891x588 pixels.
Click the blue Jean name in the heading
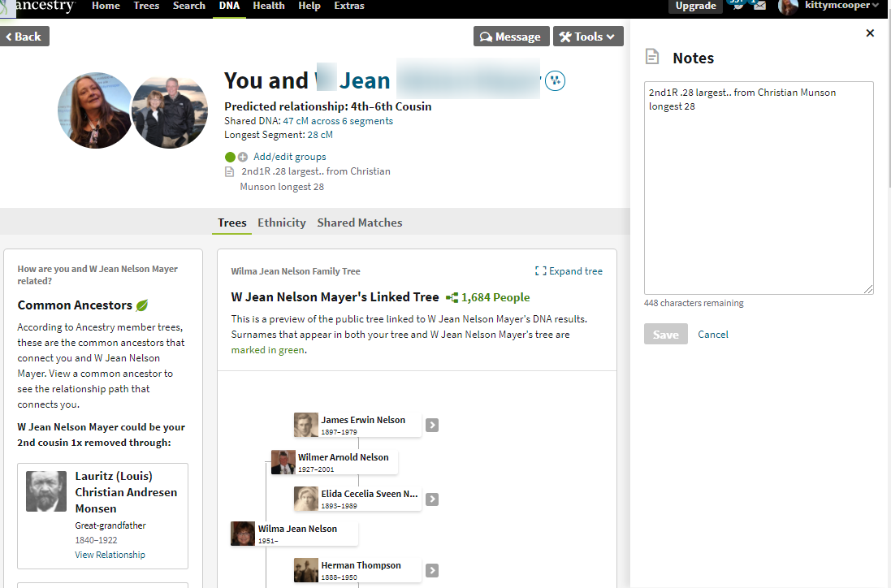364,80
